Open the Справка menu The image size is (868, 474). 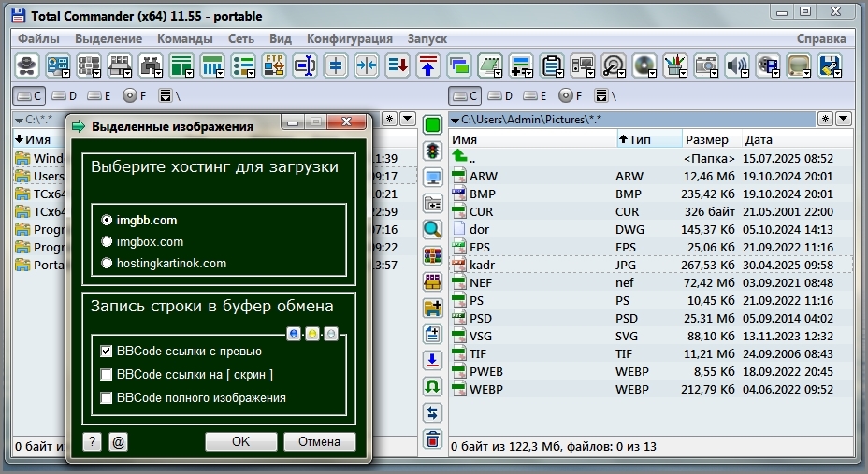point(821,38)
